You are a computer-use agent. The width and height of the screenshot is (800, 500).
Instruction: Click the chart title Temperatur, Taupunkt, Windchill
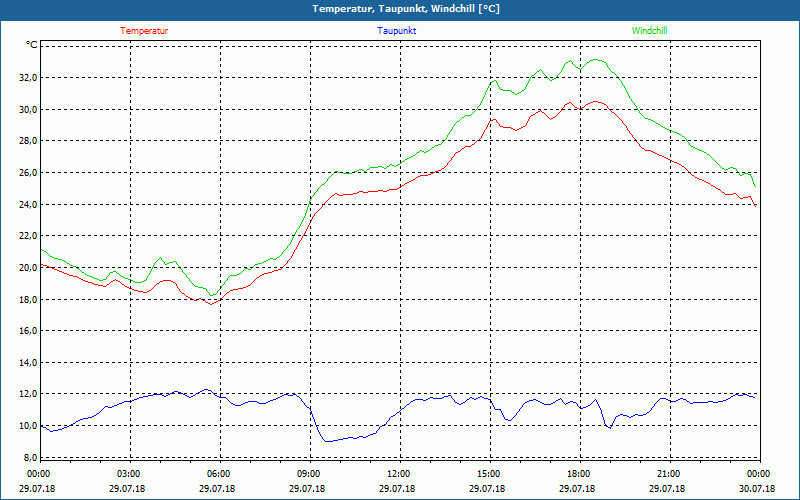pyautogui.click(x=406, y=9)
